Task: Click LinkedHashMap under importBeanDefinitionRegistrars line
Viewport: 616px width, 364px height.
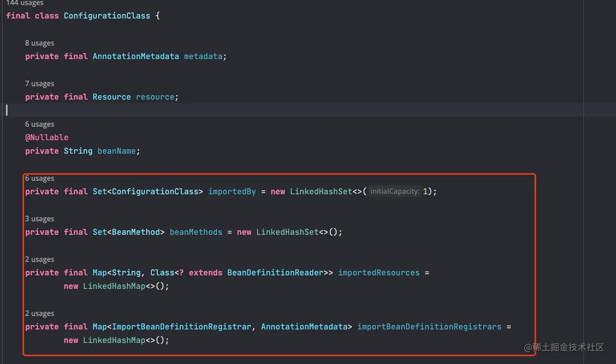Action: click(114, 340)
